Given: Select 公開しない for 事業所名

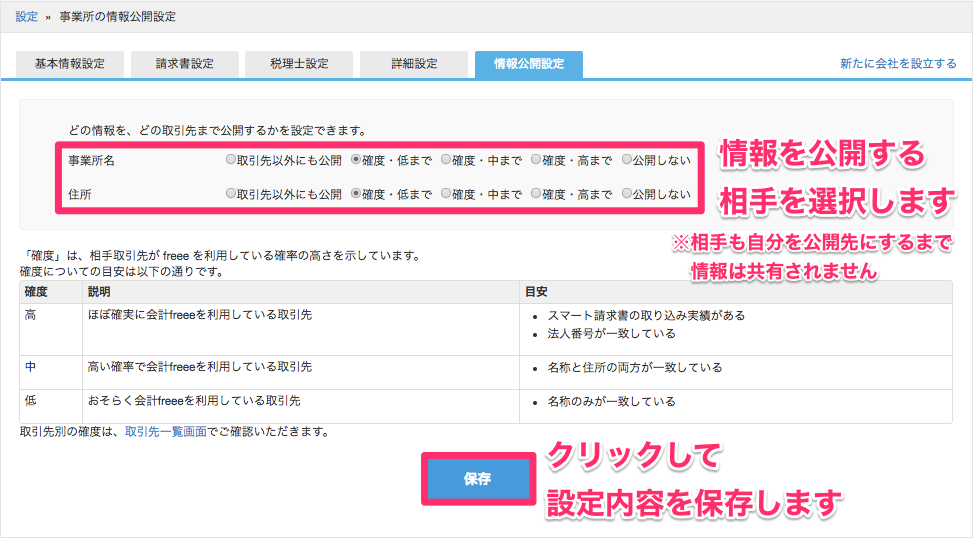Looking at the screenshot, I should click(627, 160).
